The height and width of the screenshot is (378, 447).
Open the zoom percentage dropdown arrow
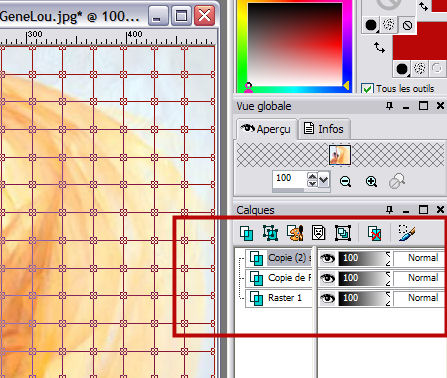tap(323, 180)
